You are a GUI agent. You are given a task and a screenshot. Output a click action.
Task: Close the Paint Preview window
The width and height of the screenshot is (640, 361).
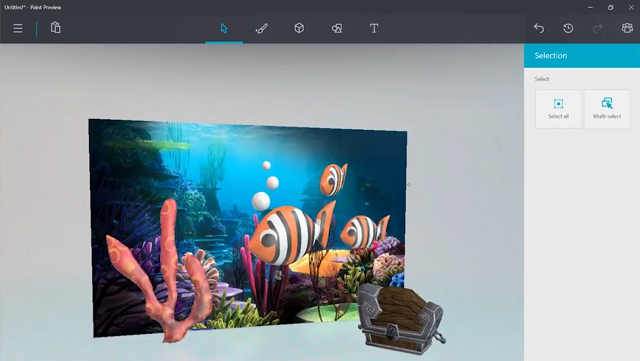pos(631,7)
